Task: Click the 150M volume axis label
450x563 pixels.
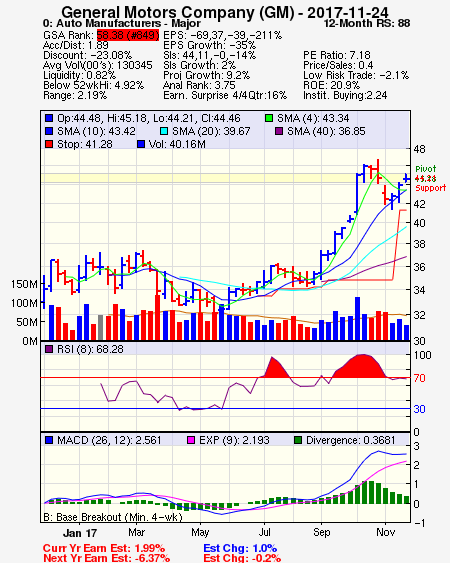Action: point(24,284)
